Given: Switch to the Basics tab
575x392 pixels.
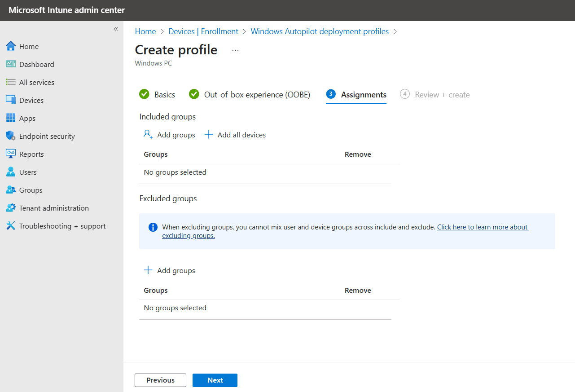Looking at the screenshot, I should tap(165, 94).
